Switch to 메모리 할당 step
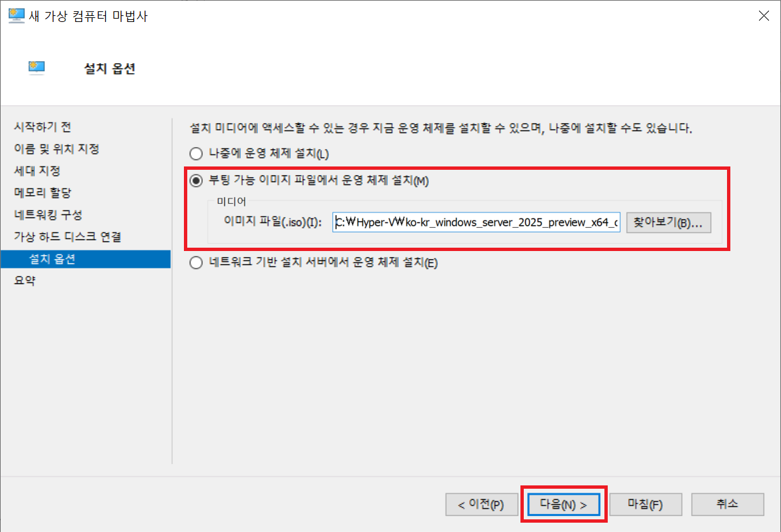Screen dimensions: 781x532 pyautogui.click(x=43, y=192)
